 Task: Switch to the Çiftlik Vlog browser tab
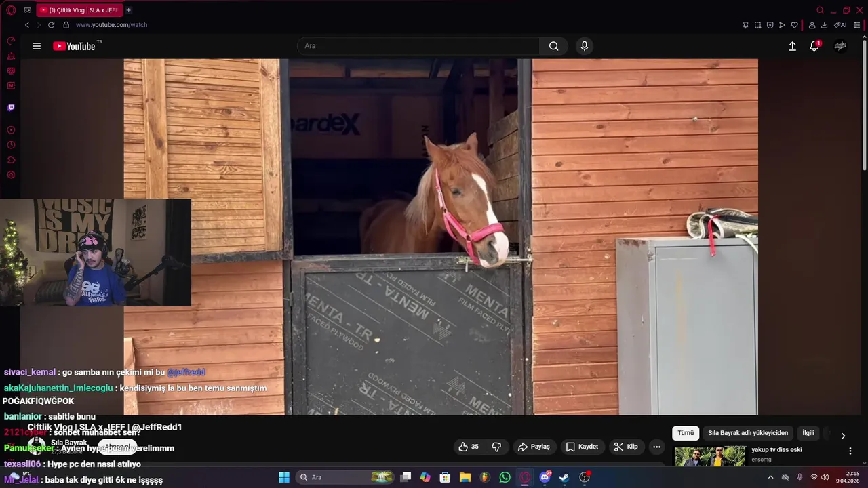point(79,10)
